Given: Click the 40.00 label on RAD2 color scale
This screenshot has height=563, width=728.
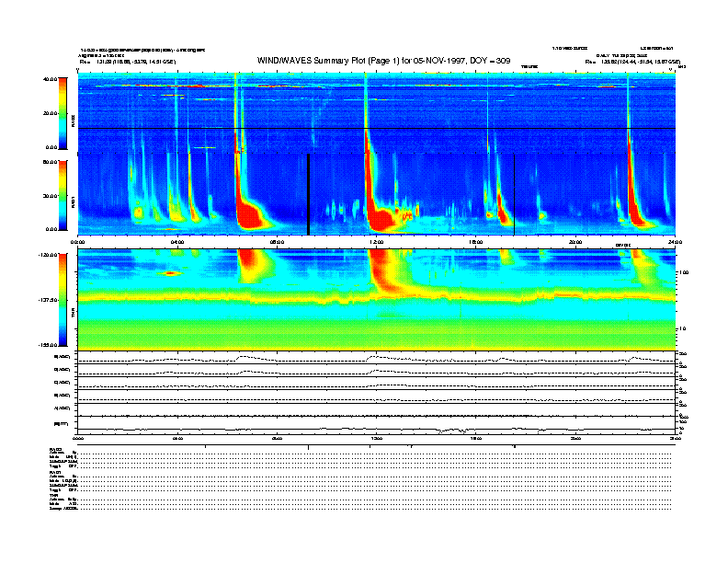Looking at the screenshot, I should (x=50, y=79).
